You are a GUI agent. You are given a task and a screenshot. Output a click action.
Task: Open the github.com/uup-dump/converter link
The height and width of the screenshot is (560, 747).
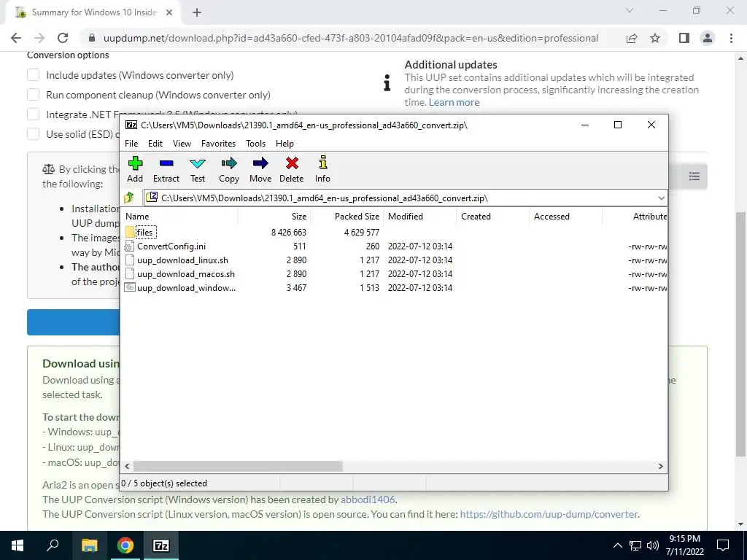[549, 514]
